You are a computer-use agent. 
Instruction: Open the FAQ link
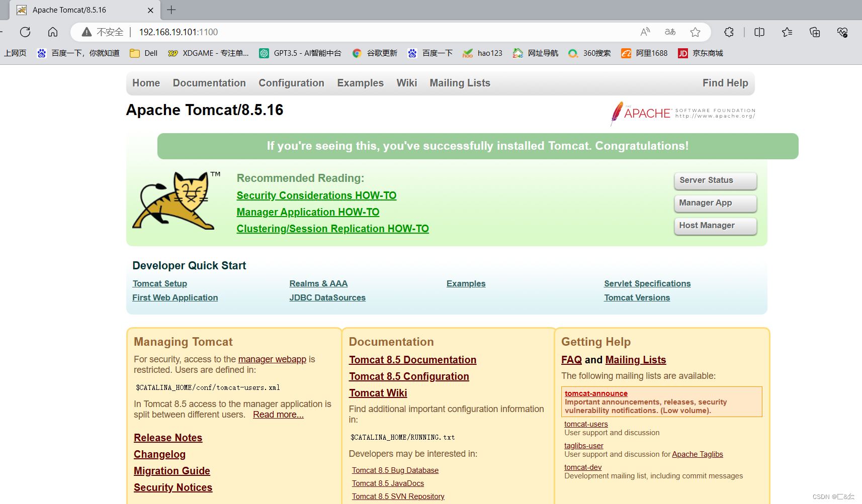click(571, 360)
